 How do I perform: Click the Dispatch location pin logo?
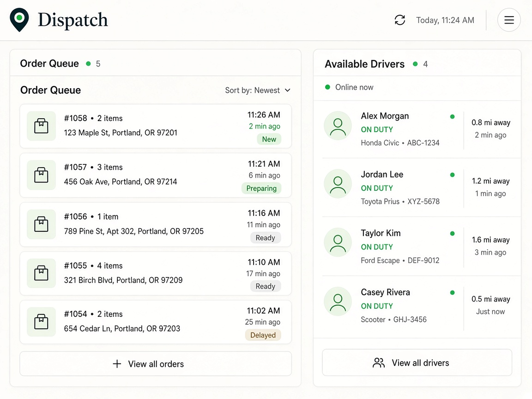point(19,20)
